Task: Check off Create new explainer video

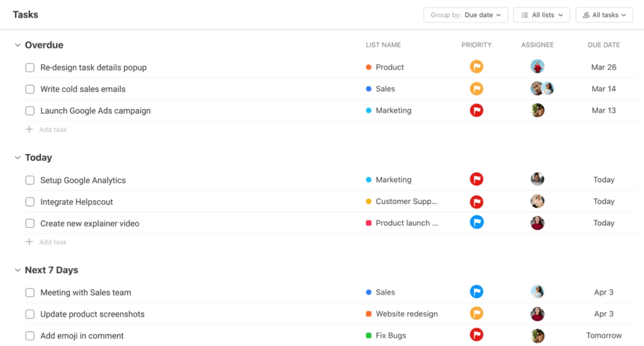Action: pyautogui.click(x=30, y=223)
